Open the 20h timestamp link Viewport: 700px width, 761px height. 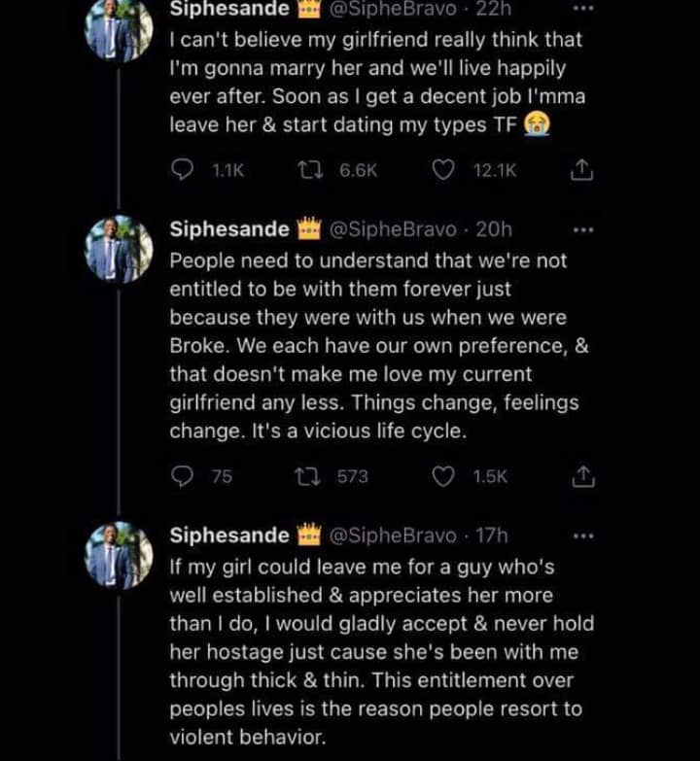point(494,230)
